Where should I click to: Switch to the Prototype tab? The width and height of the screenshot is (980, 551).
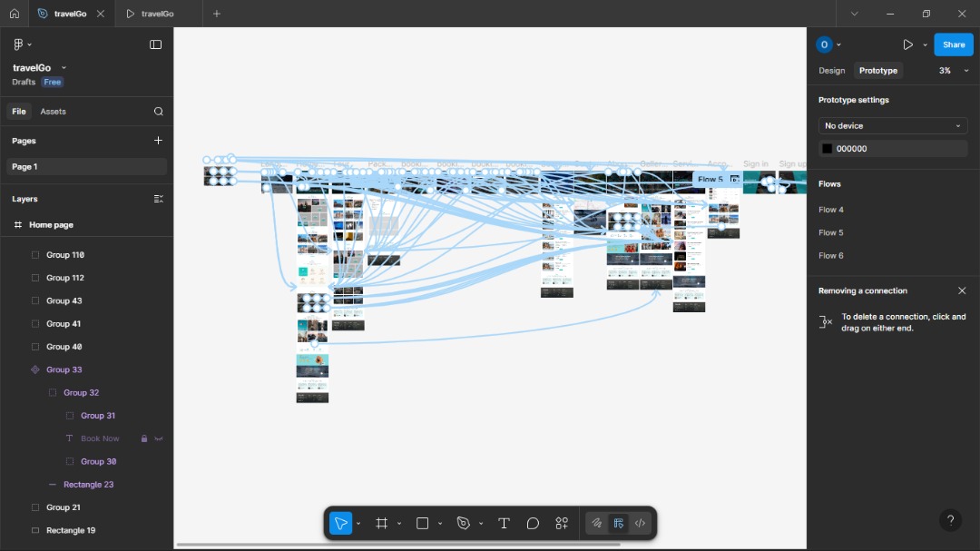click(x=878, y=71)
